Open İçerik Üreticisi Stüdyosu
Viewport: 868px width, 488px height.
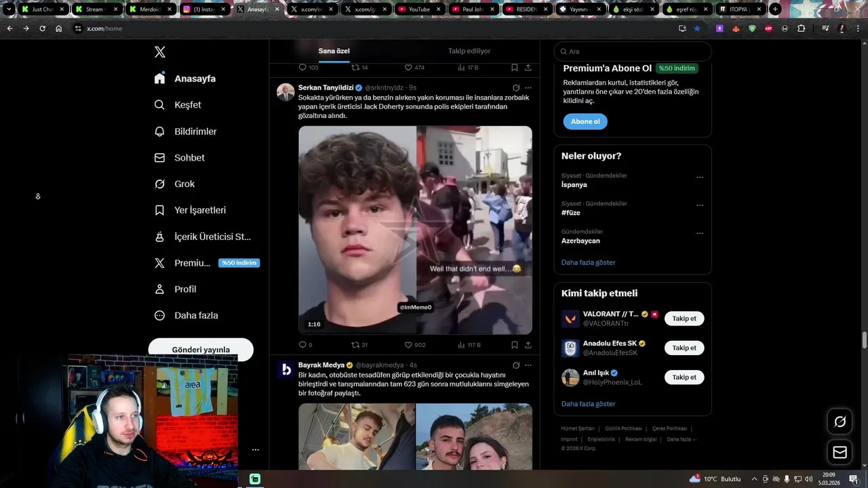click(203, 237)
